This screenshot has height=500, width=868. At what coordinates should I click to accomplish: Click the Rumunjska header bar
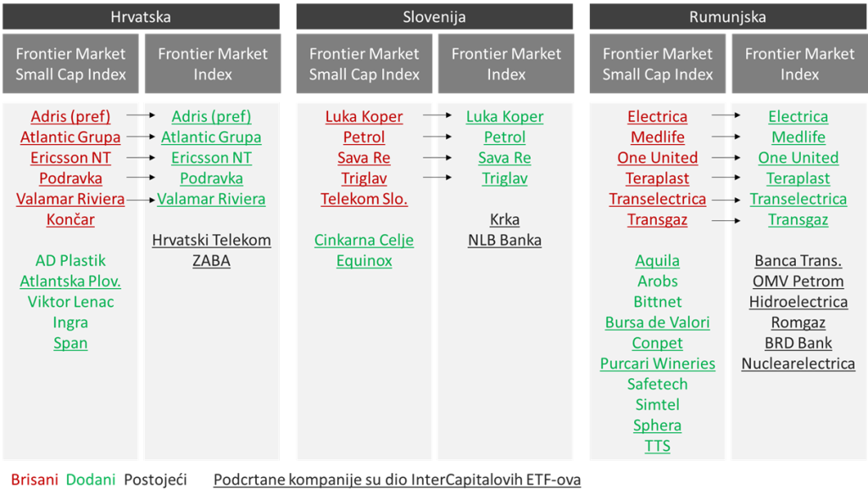tap(728, 17)
